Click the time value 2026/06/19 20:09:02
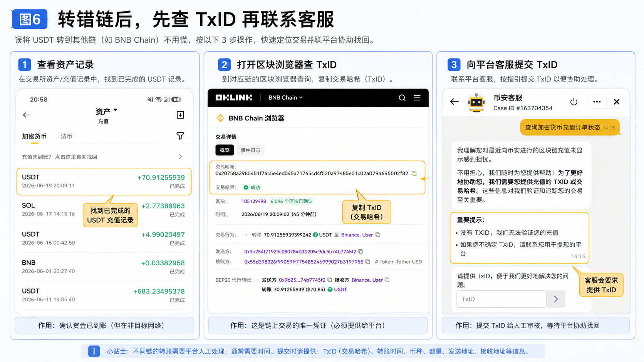 coord(265,214)
